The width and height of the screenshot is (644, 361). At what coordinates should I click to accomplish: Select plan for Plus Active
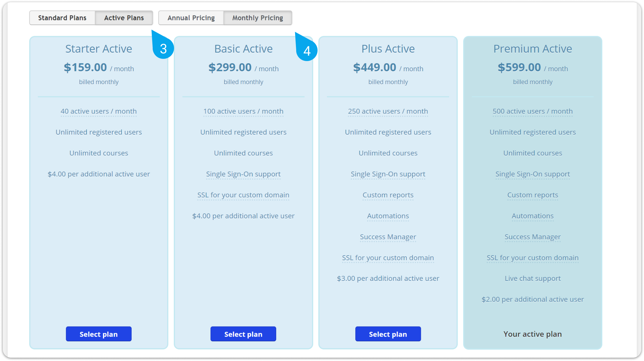pyautogui.click(x=388, y=334)
